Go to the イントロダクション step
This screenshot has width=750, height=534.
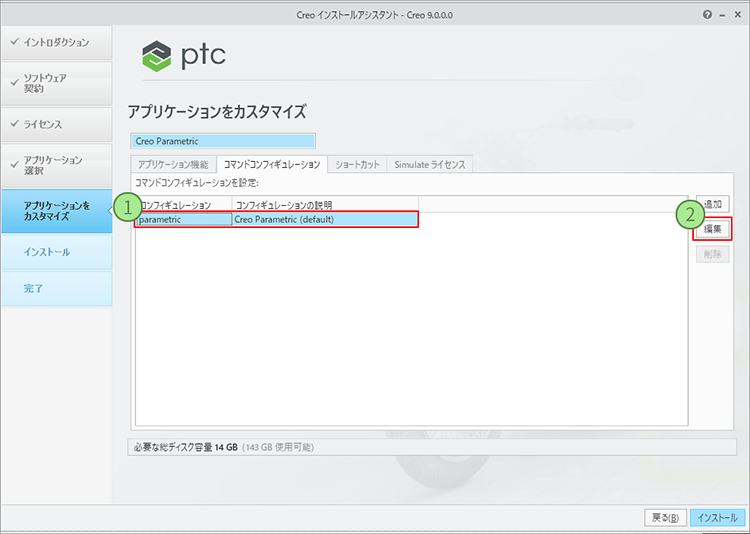[56, 43]
